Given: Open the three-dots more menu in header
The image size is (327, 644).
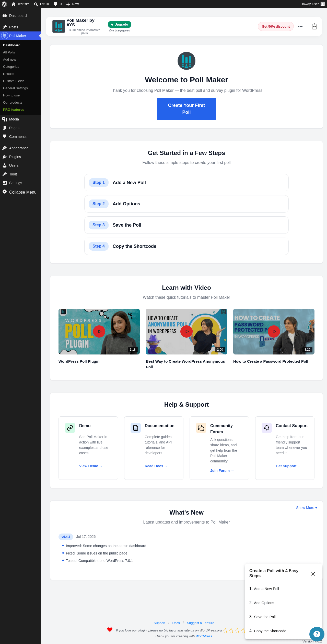Looking at the screenshot, I should pyautogui.click(x=300, y=26).
